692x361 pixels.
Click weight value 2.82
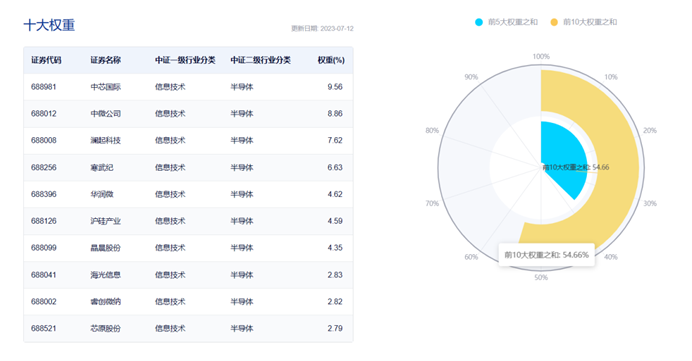click(x=335, y=302)
